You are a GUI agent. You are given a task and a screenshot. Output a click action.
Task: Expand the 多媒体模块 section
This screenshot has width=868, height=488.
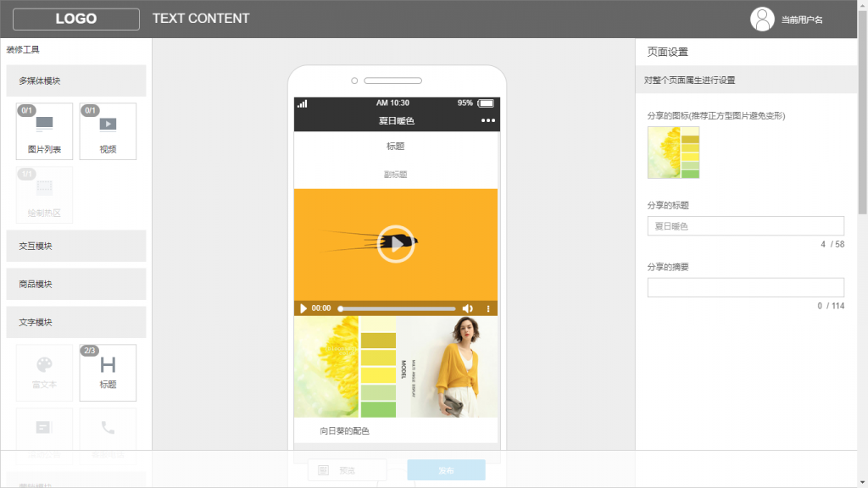point(76,80)
